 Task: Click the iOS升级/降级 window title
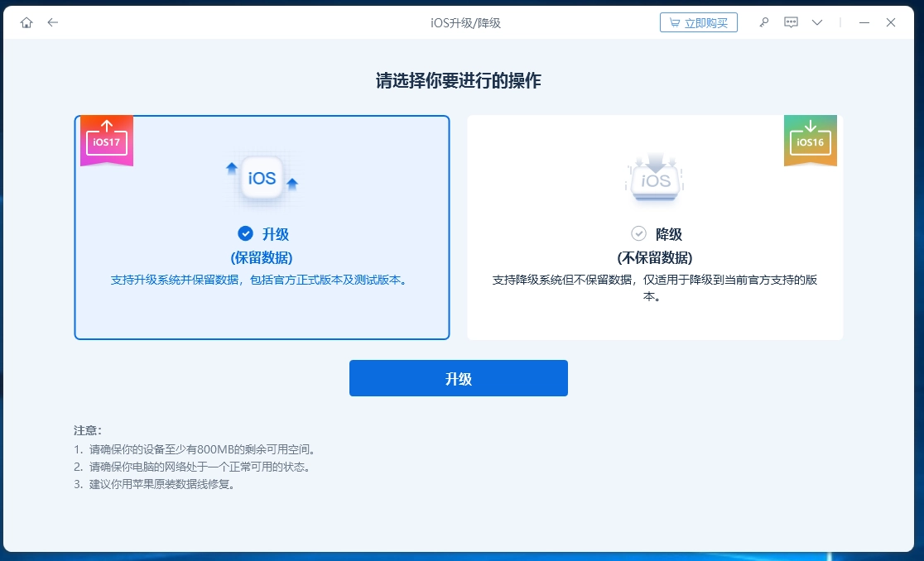click(465, 23)
